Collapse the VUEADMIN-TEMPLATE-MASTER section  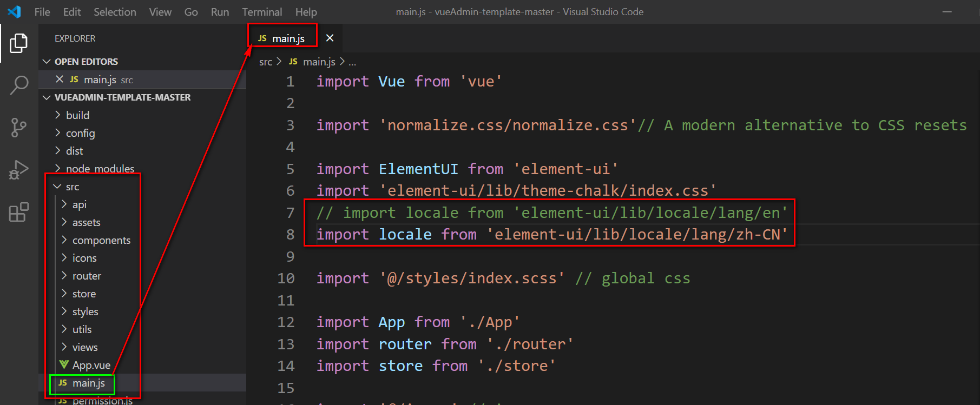[47, 97]
